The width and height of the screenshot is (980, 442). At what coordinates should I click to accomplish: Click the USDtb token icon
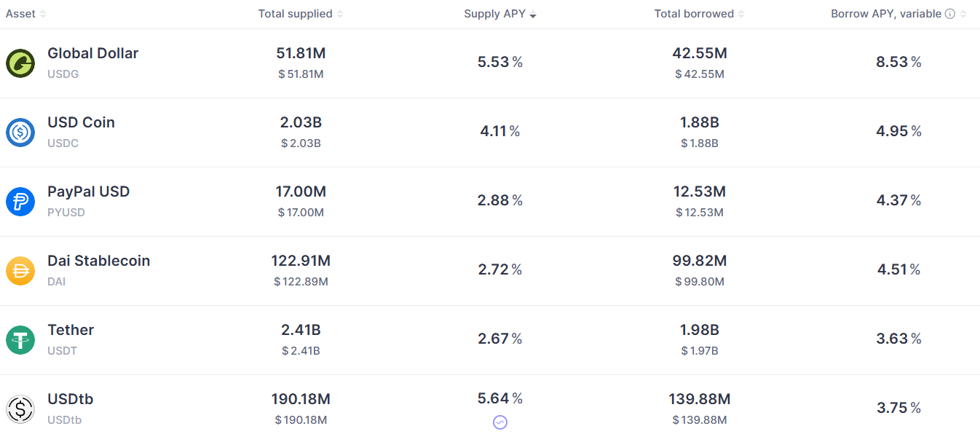pos(20,409)
